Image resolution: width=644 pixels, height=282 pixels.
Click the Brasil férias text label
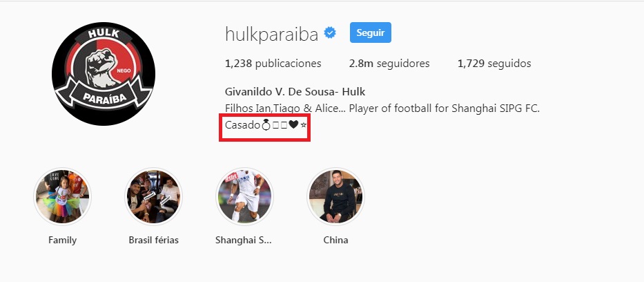coord(154,240)
